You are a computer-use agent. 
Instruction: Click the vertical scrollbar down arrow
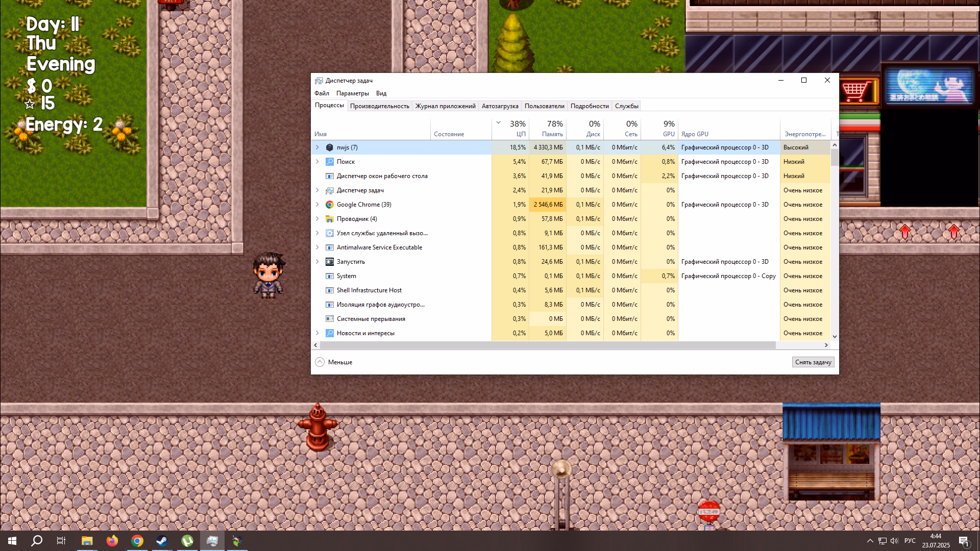point(835,337)
